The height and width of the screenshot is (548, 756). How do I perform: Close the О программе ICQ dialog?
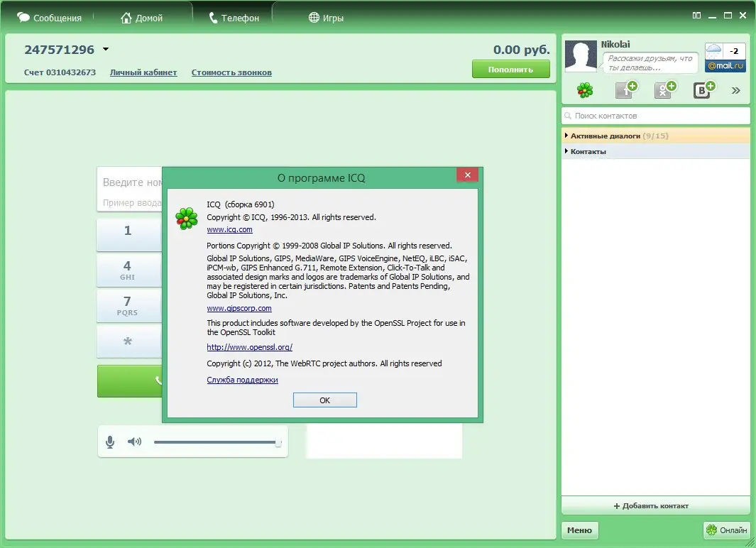click(467, 175)
